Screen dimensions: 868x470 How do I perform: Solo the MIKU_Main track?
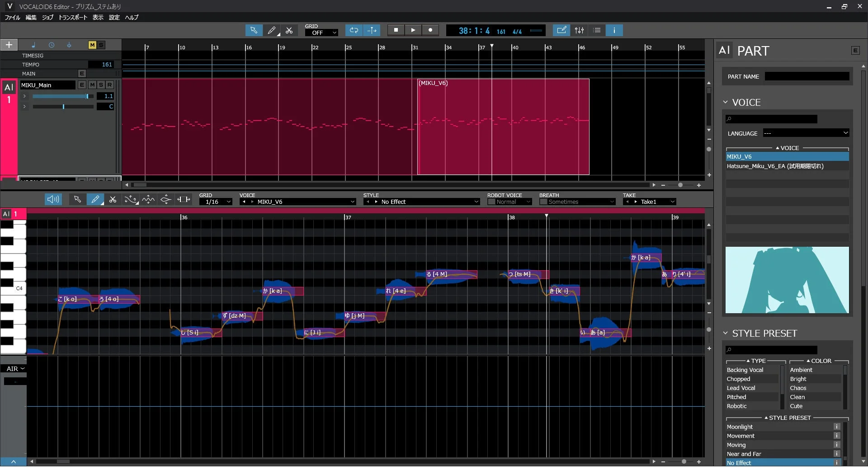pyautogui.click(x=100, y=85)
